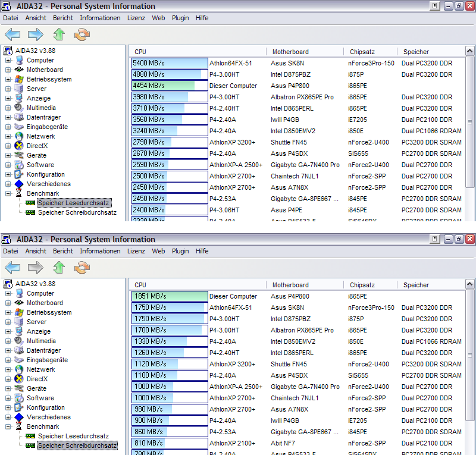
Task: Select Dual PC1066 RDRAM cell, lower window
Action: (431, 341)
